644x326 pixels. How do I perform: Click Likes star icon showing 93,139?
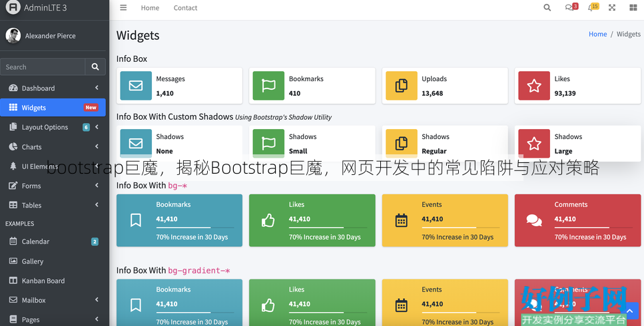[534, 86]
